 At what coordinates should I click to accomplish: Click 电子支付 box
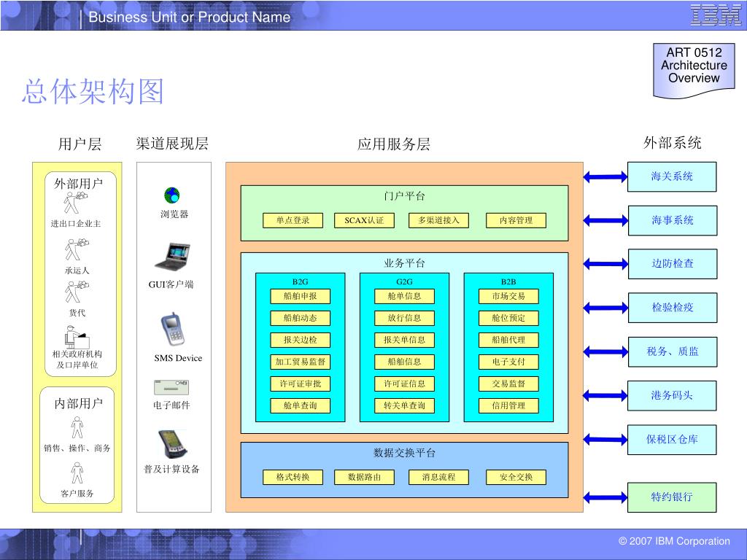[508, 362]
